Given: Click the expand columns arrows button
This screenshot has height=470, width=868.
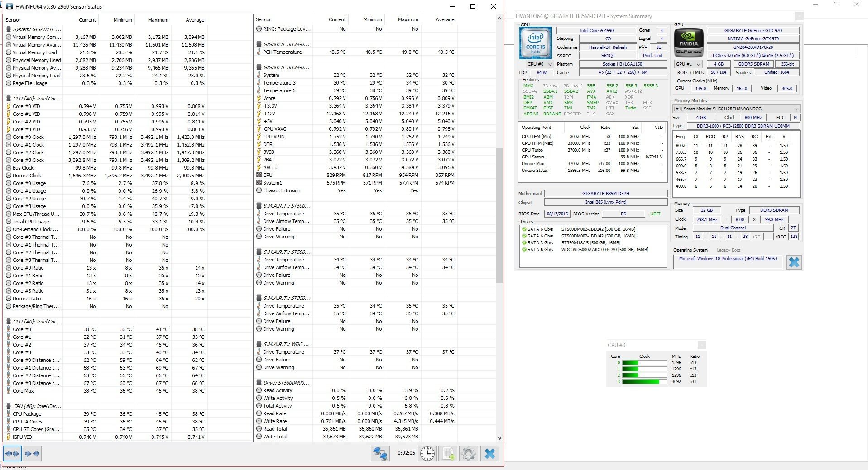Looking at the screenshot, I should pyautogui.click(x=12, y=453).
